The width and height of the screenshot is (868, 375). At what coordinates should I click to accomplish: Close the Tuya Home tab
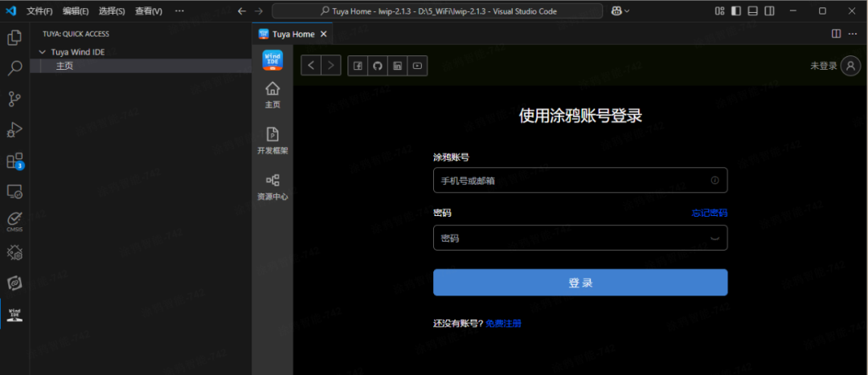(324, 35)
